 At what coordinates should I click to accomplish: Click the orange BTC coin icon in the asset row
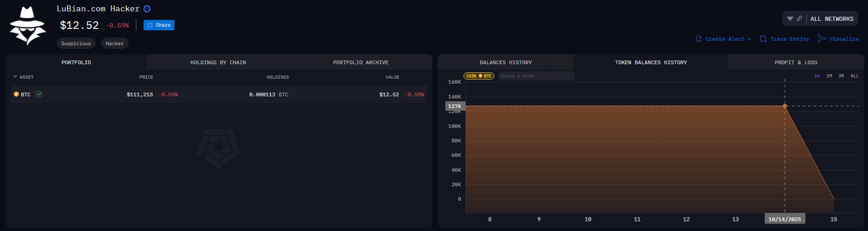pyautogui.click(x=16, y=94)
